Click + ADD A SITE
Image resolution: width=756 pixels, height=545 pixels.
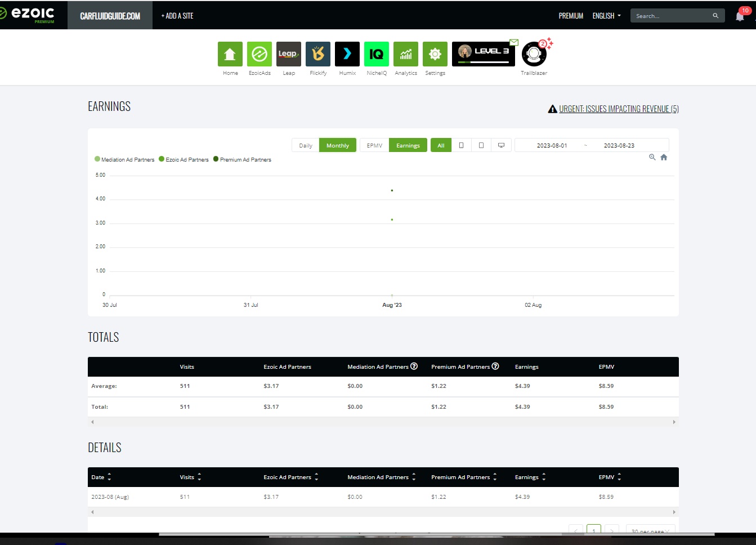[x=177, y=16]
